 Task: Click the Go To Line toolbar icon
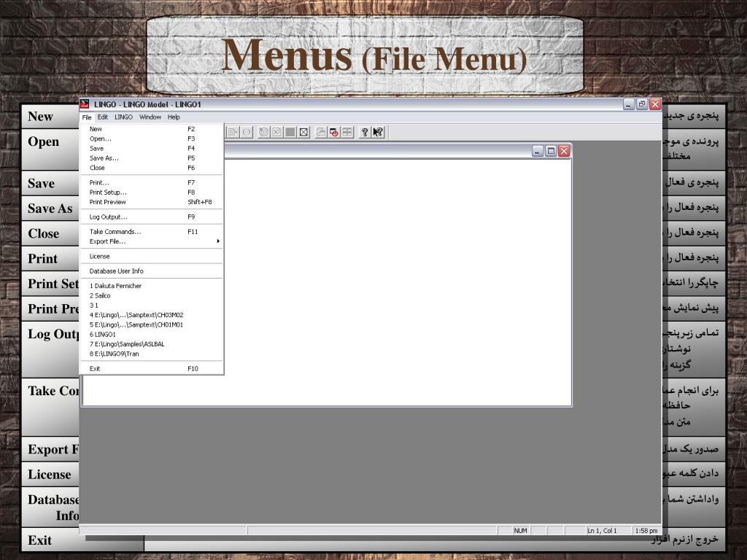click(233, 132)
